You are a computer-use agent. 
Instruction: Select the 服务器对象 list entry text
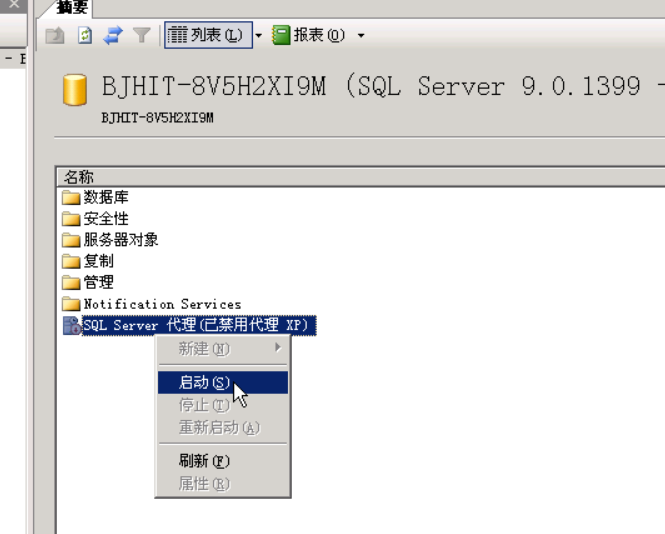121,240
